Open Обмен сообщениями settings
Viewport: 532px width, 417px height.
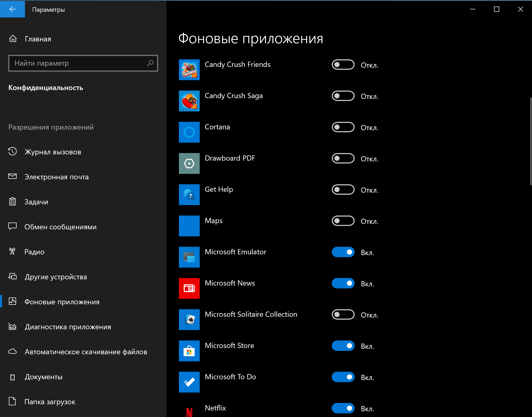[x=83, y=227]
